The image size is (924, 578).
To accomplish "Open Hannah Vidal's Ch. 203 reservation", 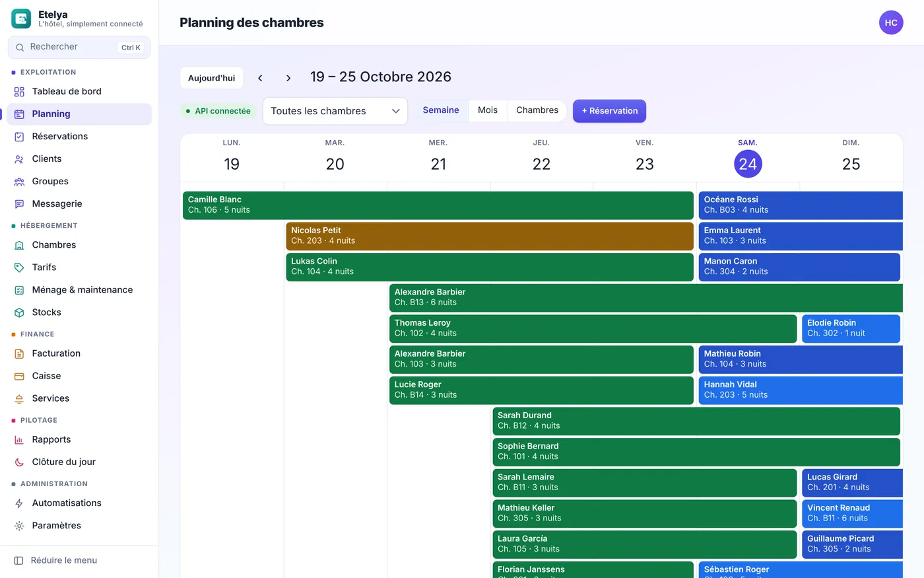I will point(801,390).
